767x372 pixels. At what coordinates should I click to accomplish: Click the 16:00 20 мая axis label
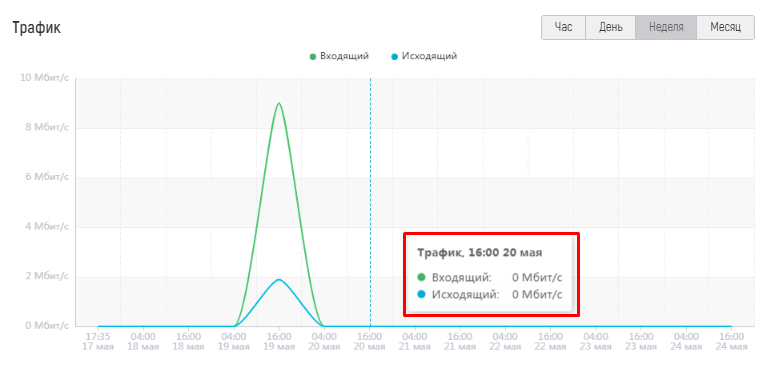pos(369,342)
